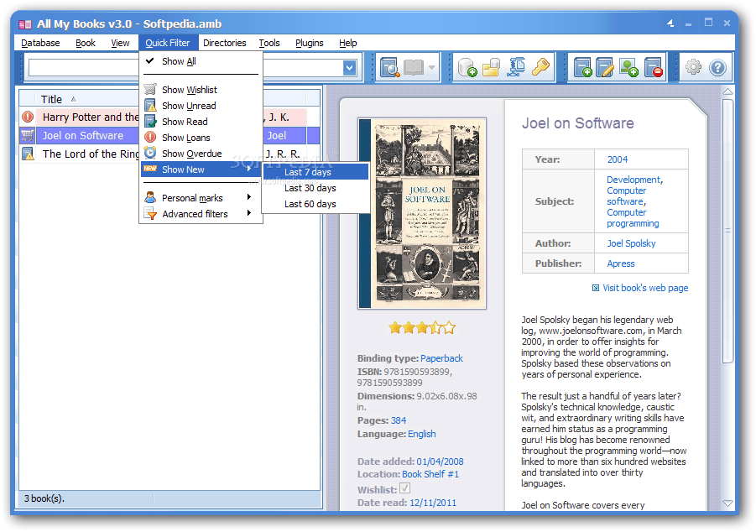Choose Last 60 days

[315, 204]
